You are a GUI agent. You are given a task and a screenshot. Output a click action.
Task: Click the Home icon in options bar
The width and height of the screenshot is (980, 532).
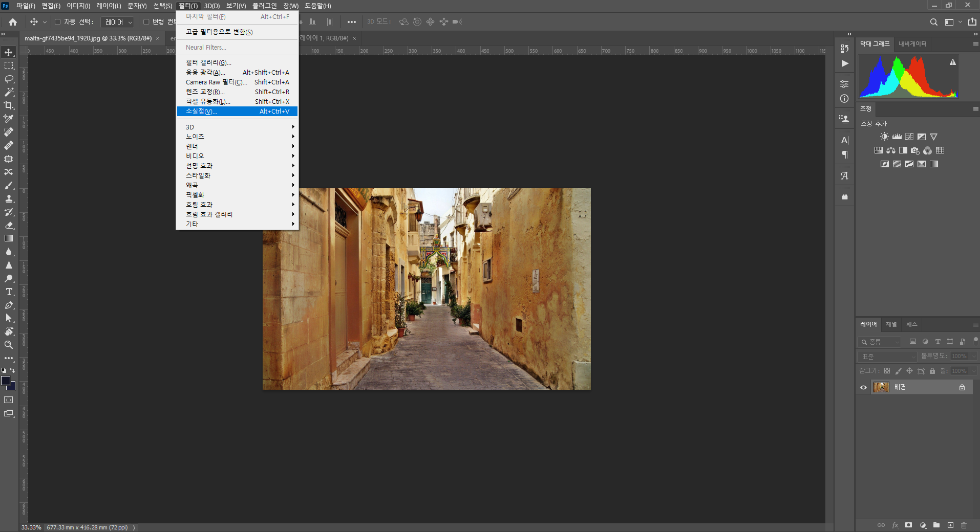13,22
